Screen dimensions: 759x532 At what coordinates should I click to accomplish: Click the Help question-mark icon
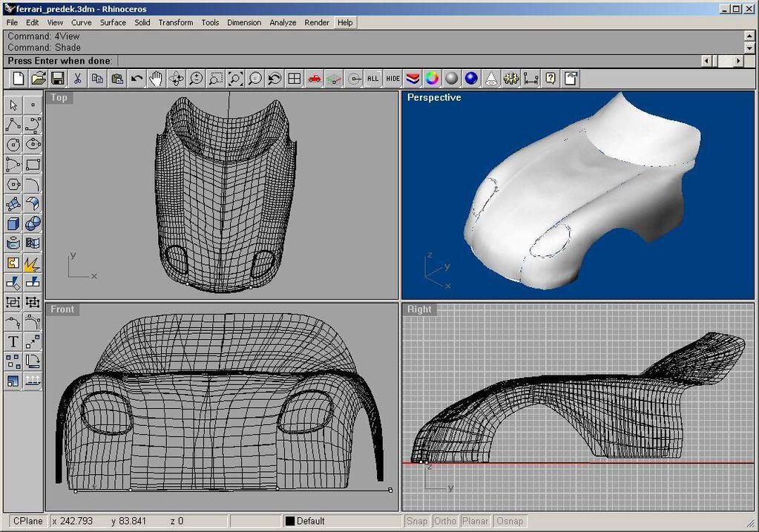[x=551, y=79]
